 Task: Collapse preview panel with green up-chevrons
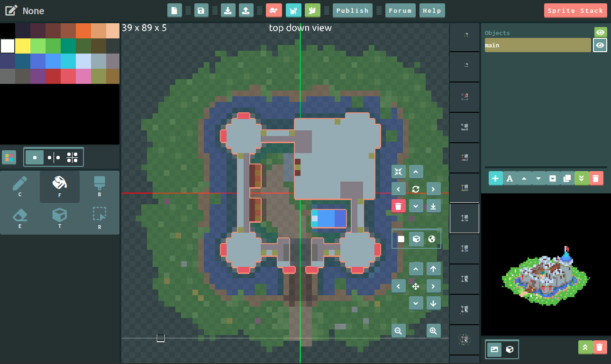tap(585, 347)
